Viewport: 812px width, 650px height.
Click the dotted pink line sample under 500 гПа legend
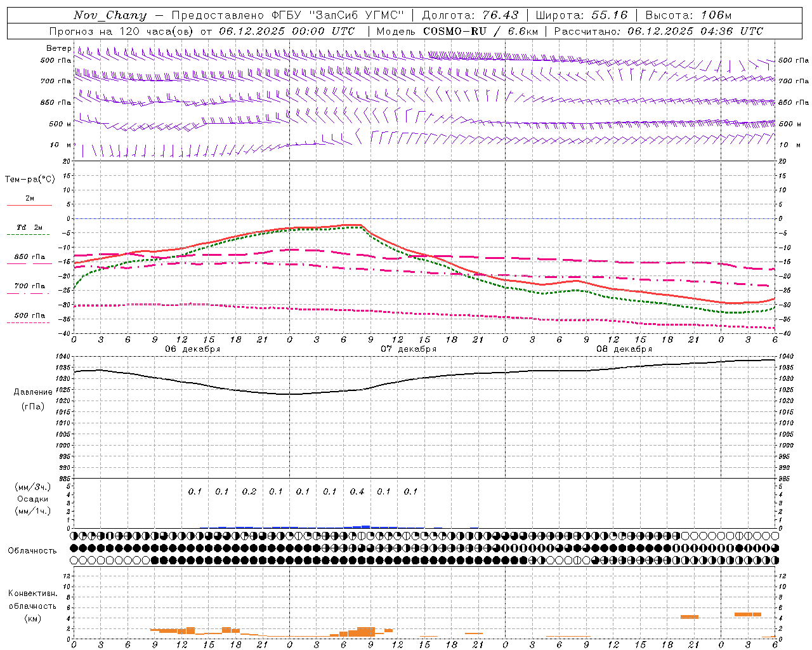pyautogui.click(x=29, y=322)
